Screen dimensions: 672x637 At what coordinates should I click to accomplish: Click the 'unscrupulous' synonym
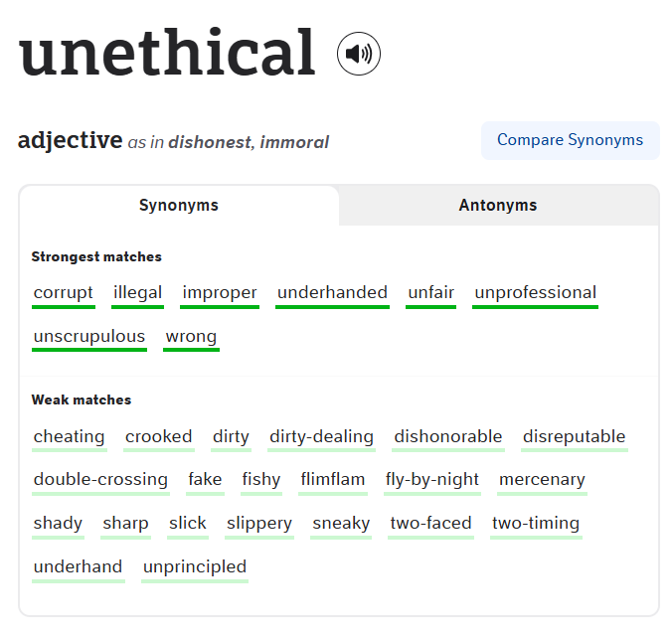(x=89, y=337)
